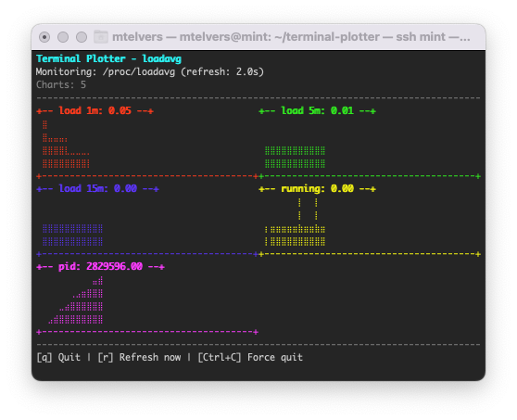517x420 pixels.
Task: Click the blue load 15m bar graph
Action: tap(72, 235)
